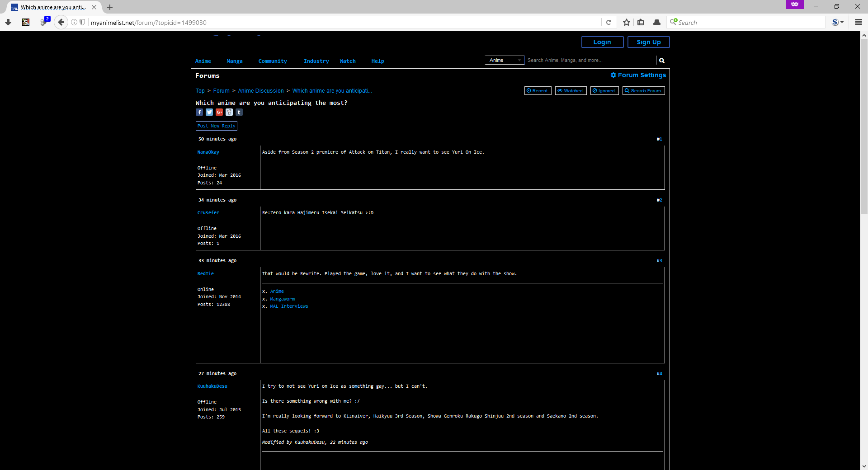Viewport: 868px width, 470px height.
Task: Open the Community menu
Action: (273, 61)
